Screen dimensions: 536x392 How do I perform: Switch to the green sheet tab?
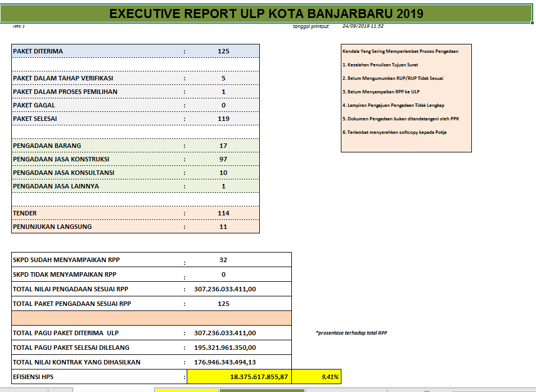pos(263,390)
